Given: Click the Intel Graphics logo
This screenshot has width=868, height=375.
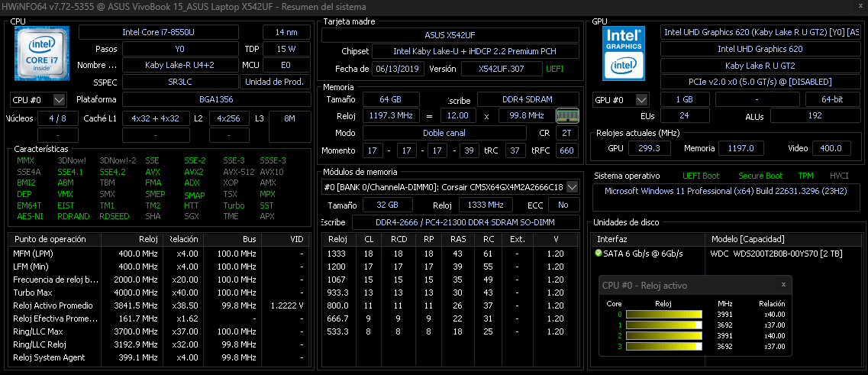Looking at the screenshot, I should [x=624, y=53].
